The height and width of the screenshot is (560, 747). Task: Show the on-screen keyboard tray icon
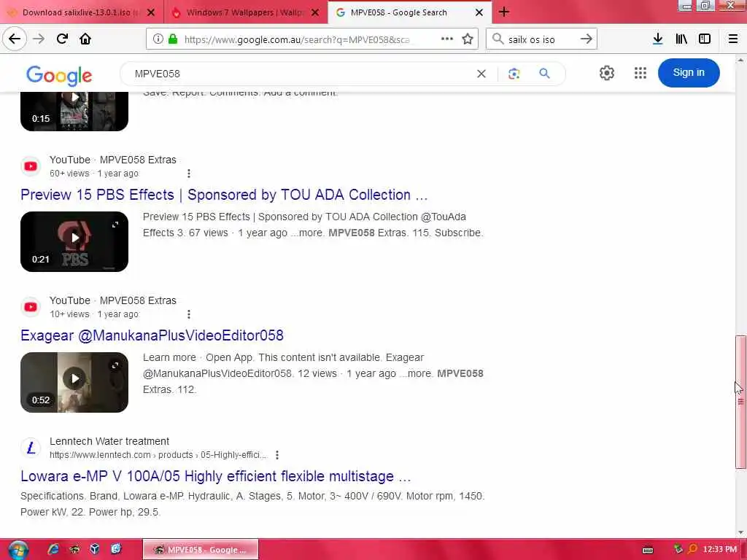point(648,550)
